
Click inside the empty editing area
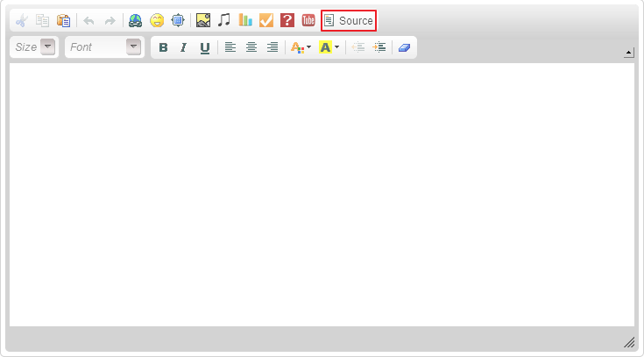(x=322, y=195)
